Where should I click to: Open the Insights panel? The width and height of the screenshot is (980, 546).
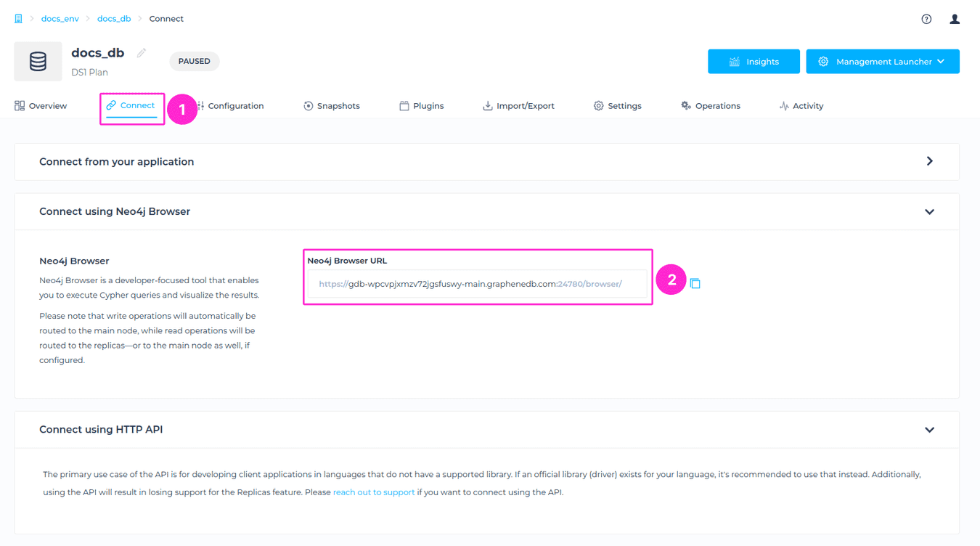coord(754,61)
